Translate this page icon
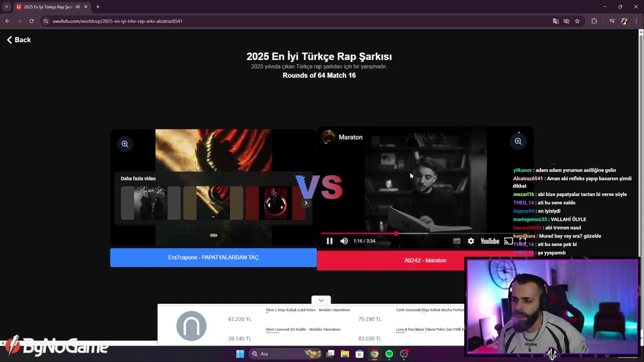 click(x=555, y=21)
